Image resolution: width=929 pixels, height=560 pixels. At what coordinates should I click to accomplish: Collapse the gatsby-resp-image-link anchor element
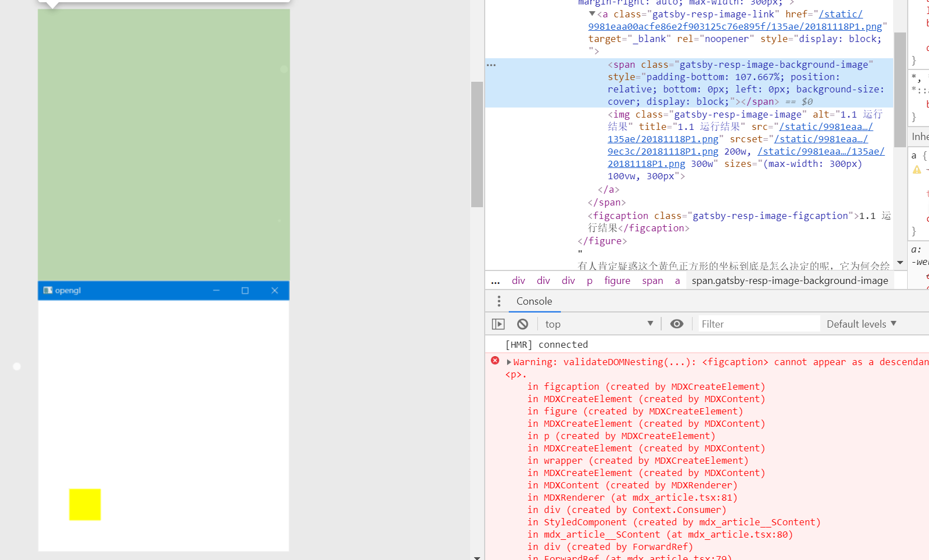592,14
